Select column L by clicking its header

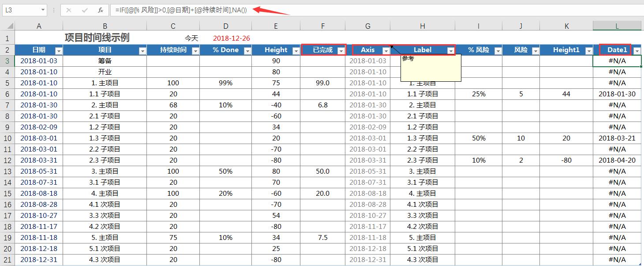pyautogui.click(x=617, y=25)
